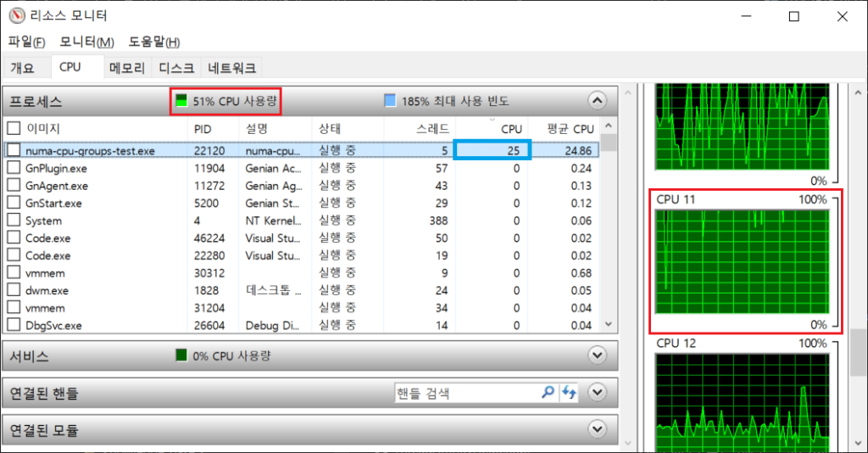
Task: Click the refresh icon beside handle search
Action: [x=569, y=393]
